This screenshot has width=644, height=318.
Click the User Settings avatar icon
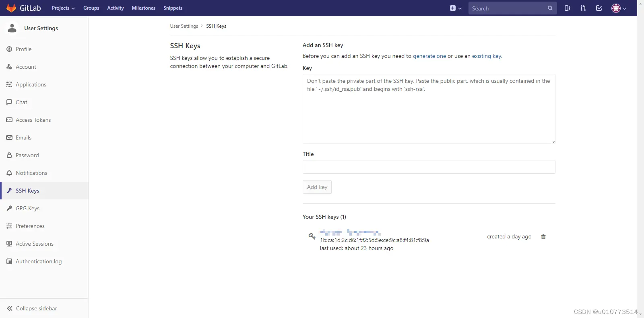(x=12, y=28)
